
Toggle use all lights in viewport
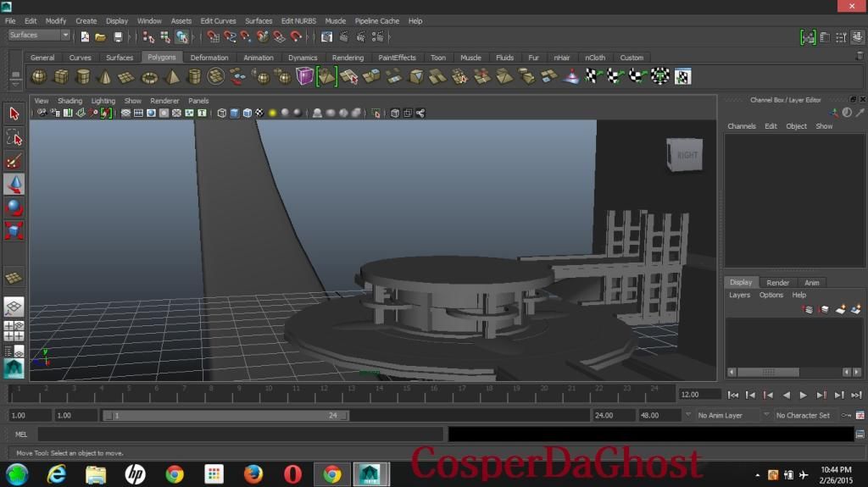coord(272,113)
